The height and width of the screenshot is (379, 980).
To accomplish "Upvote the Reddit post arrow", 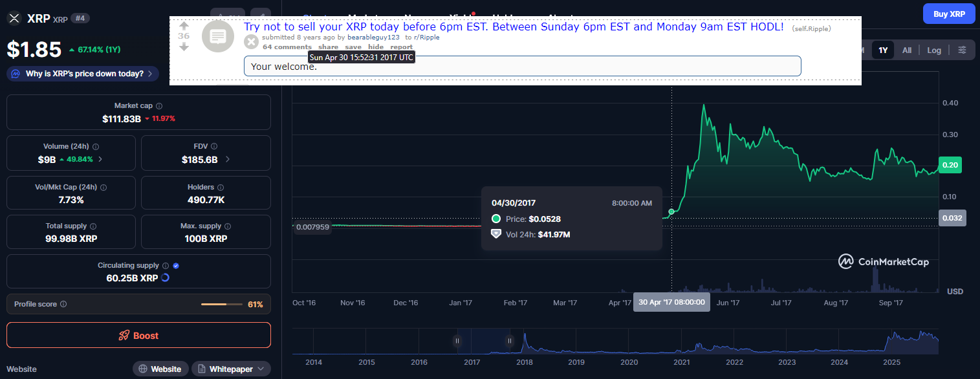I will [184, 26].
